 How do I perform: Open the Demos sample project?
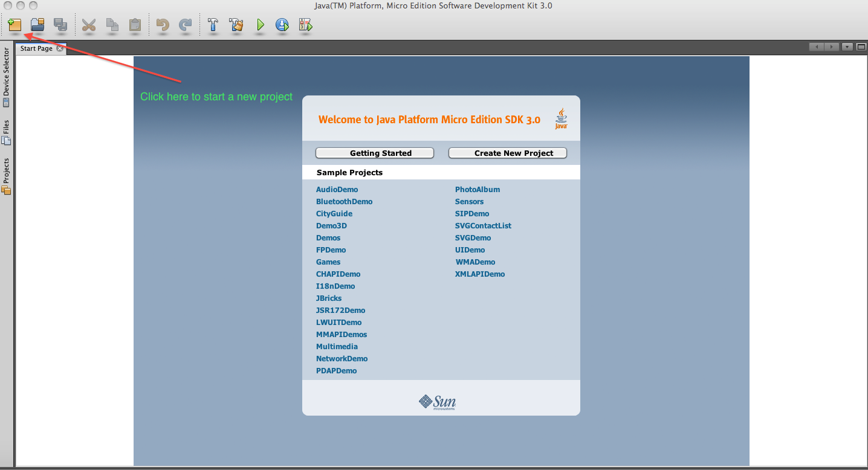click(x=328, y=237)
